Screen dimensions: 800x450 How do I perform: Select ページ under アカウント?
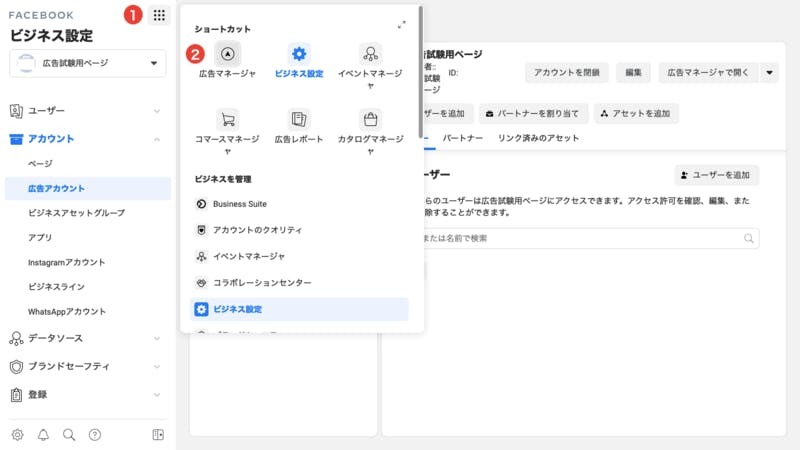[40, 164]
